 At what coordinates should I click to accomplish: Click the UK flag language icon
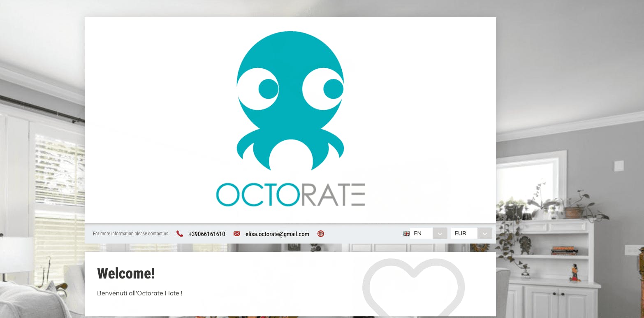tap(407, 233)
